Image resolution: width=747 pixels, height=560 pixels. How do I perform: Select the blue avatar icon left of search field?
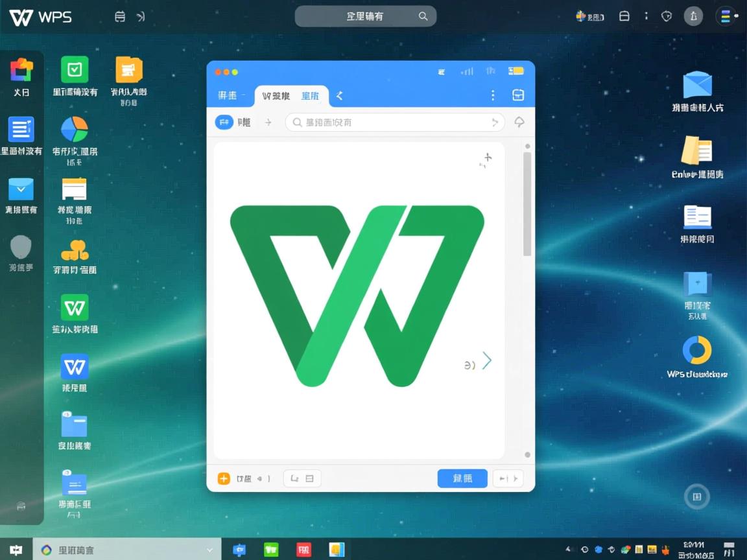[224, 122]
